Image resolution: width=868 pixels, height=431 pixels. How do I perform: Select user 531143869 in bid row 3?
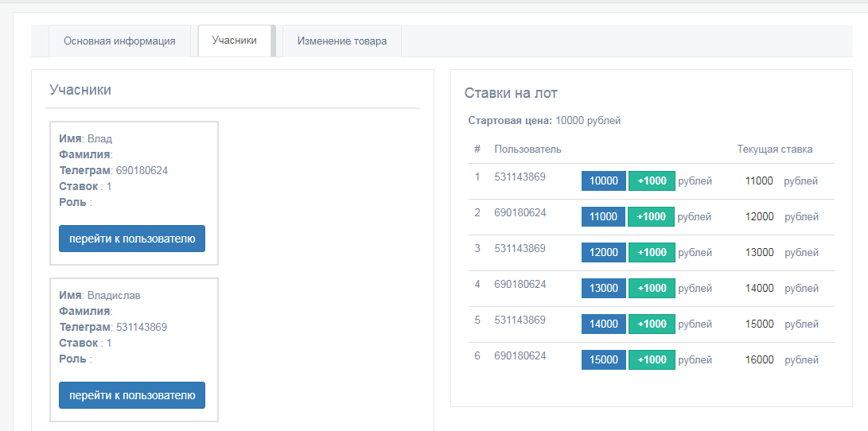[520, 248]
